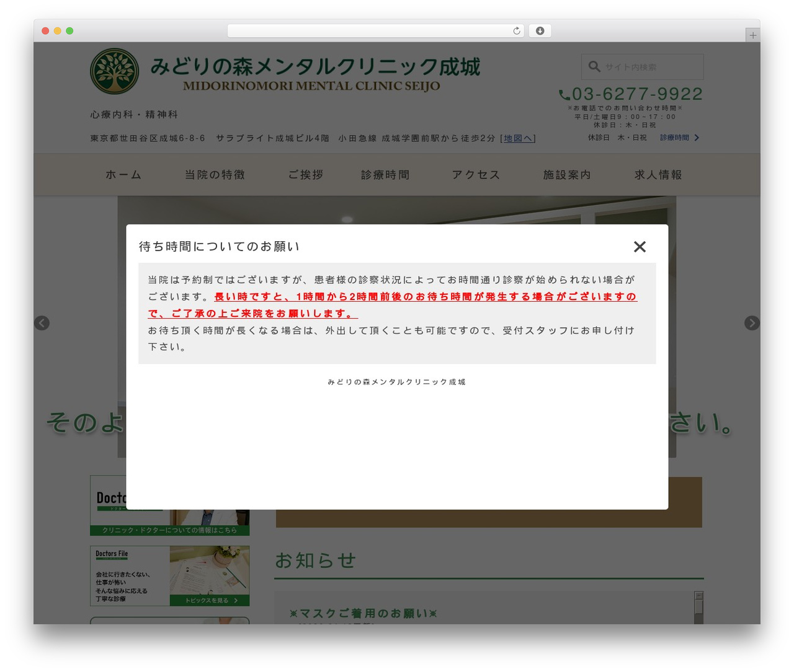
Task: Open the 診療時間 link beside closed days
Action: point(679,138)
